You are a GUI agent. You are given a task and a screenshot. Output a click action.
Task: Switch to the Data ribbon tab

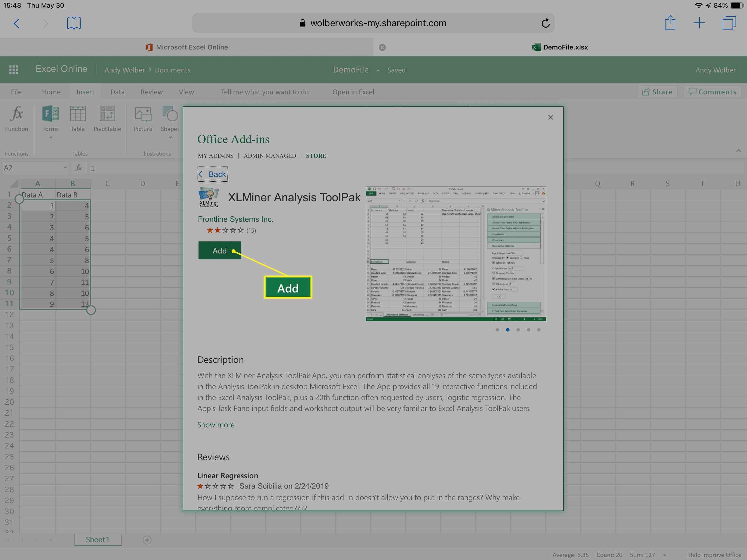(x=117, y=92)
